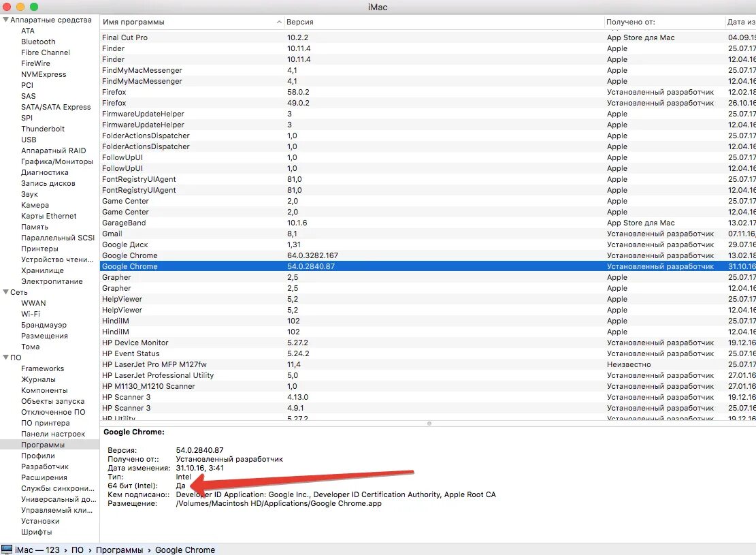The width and height of the screenshot is (756, 555).
Task: Click the Кем подписано certificate value
Action: coord(335,494)
